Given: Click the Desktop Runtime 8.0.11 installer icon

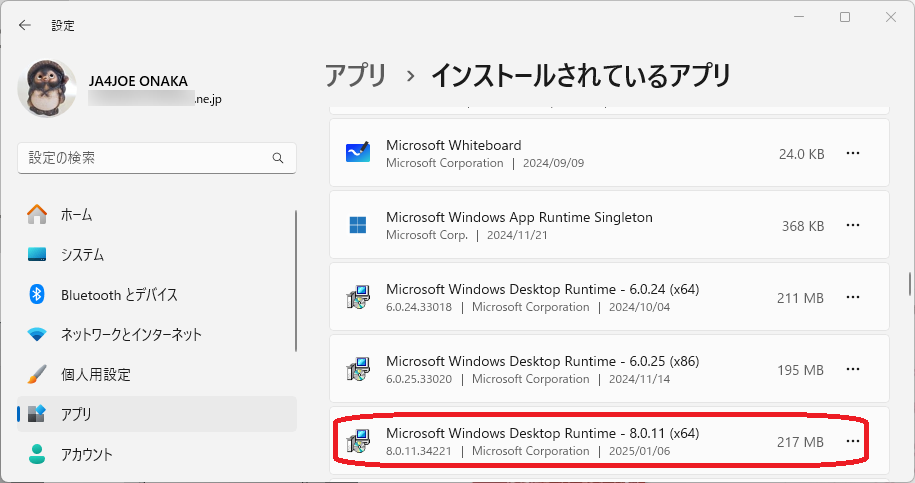Looking at the screenshot, I should [x=358, y=441].
